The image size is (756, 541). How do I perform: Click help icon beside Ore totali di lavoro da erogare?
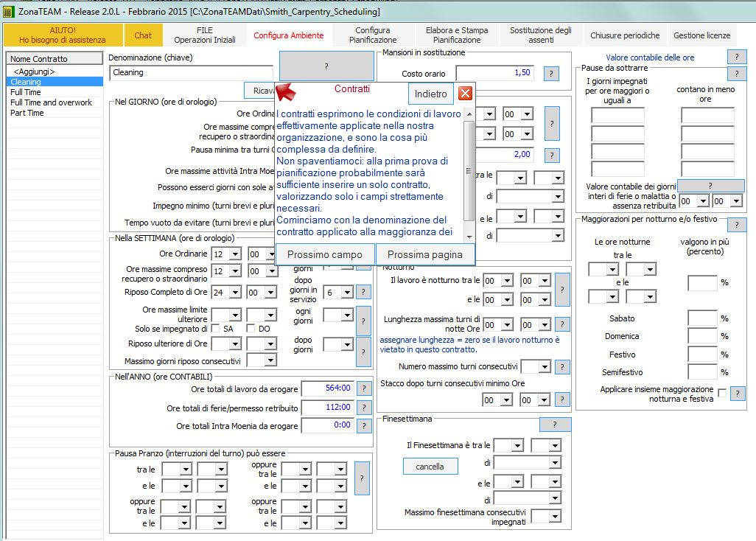364,388
